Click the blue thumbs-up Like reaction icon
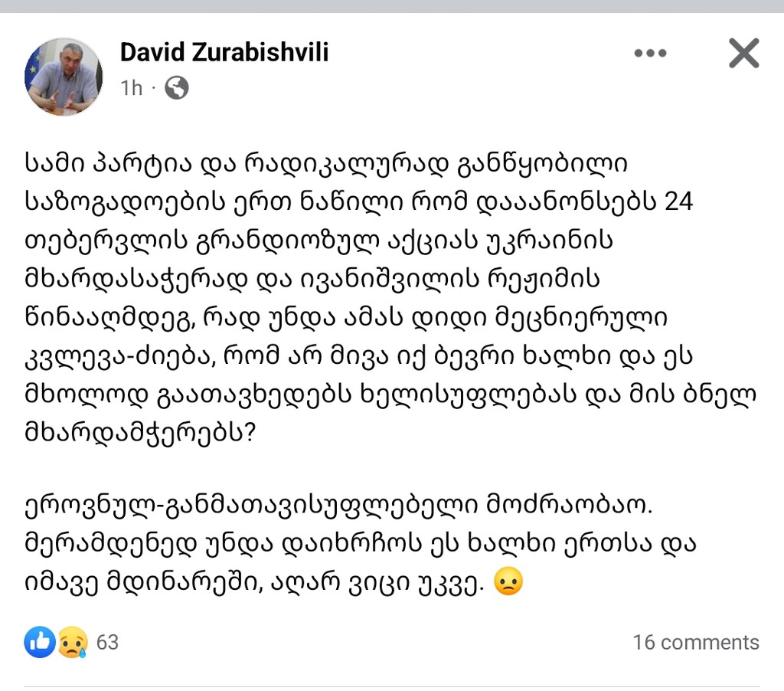784x691 pixels. tap(40, 641)
